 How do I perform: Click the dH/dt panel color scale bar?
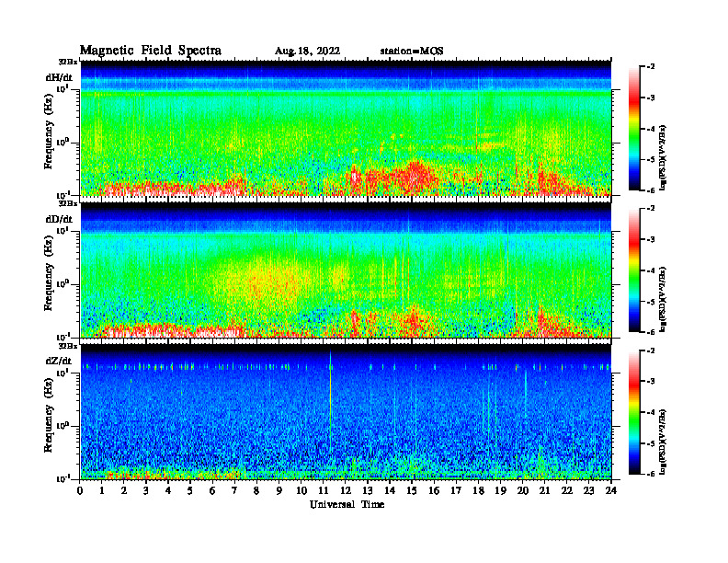(633, 129)
